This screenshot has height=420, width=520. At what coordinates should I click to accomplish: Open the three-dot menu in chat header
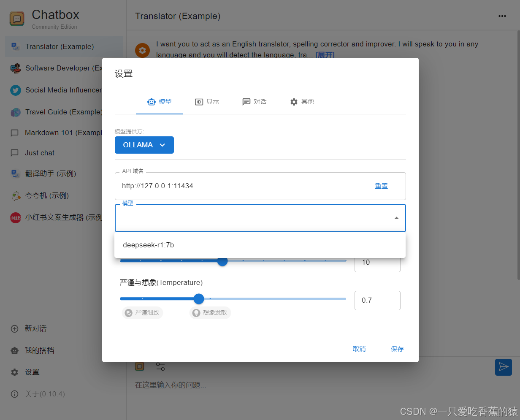(502, 16)
